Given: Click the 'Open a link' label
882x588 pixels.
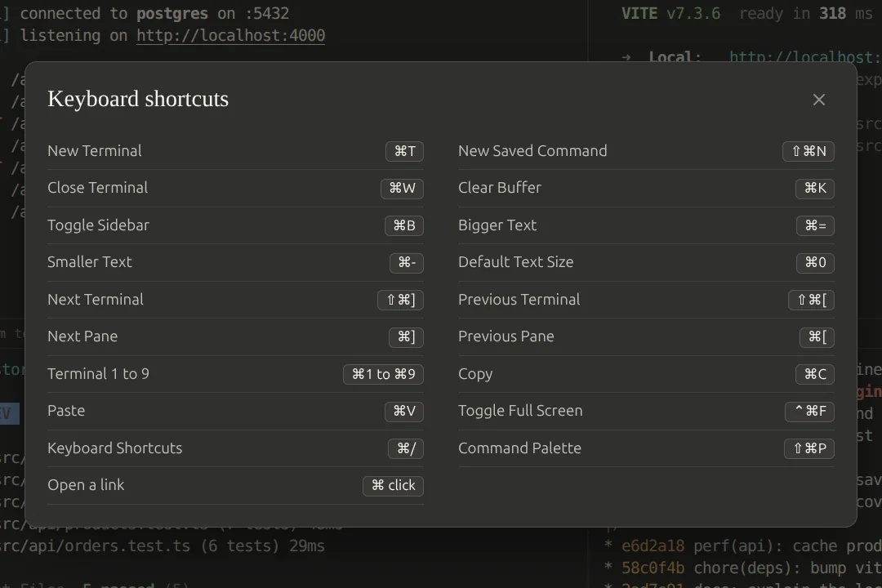Looking at the screenshot, I should pyautogui.click(x=86, y=485).
